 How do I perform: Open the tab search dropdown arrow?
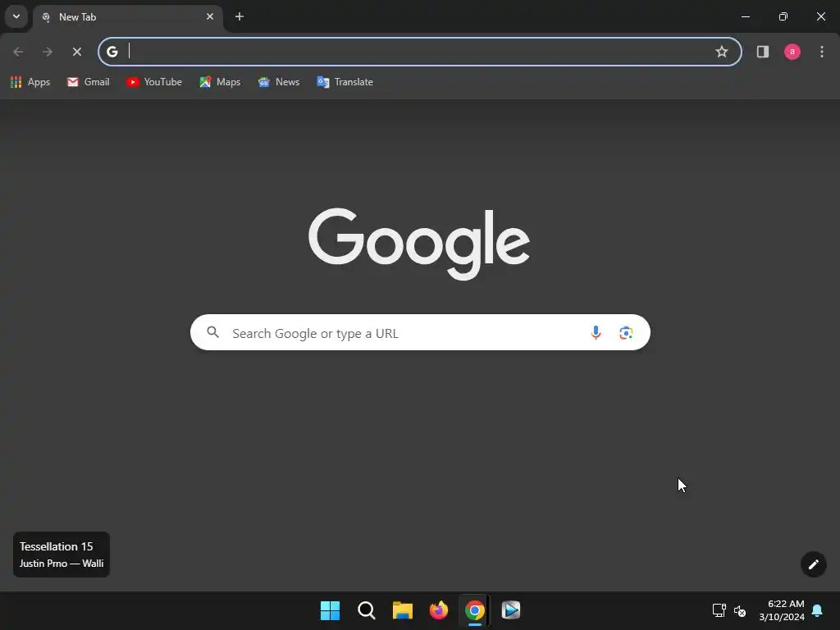pyautogui.click(x=16, y=16)
